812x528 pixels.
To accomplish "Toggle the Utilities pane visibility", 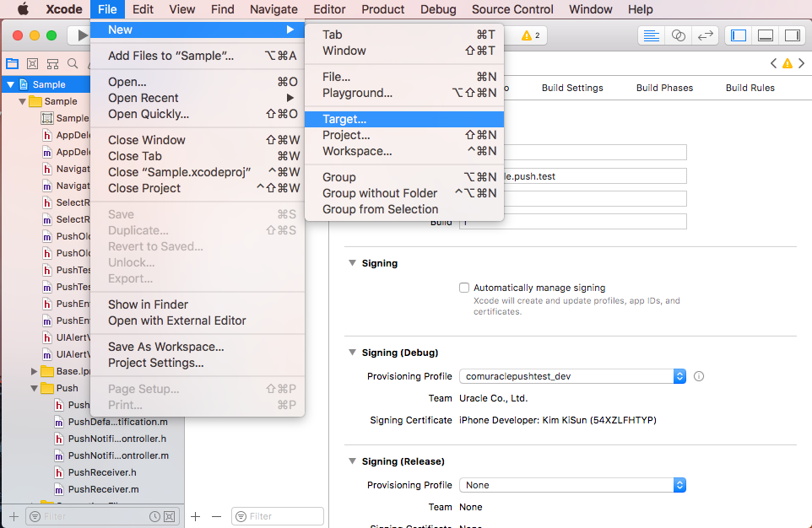I will tap(793, 35).
